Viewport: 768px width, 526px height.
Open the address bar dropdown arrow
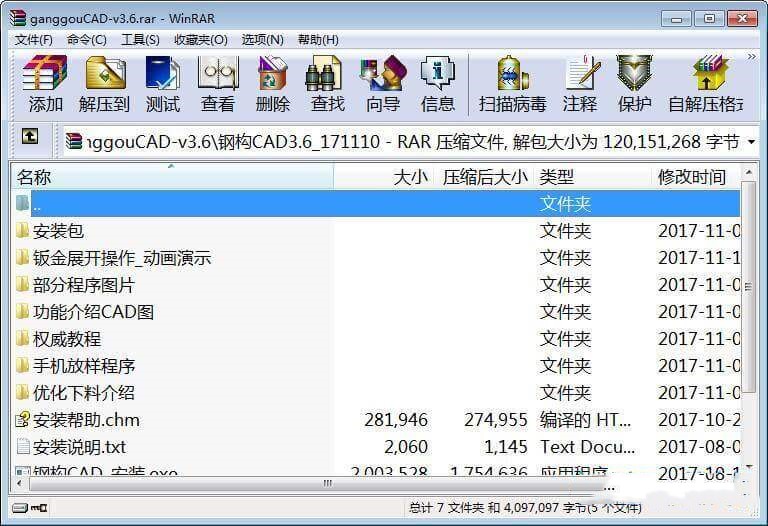click(x=751, y=142)
